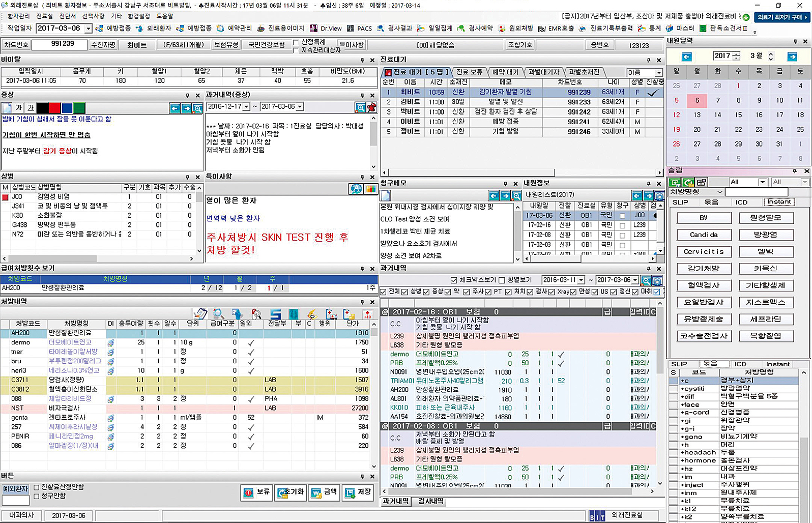The height and width of the screenshot is (523, 812).
Task: Toggle the 체크박스보기 checkbox
Action: [454, 280]
